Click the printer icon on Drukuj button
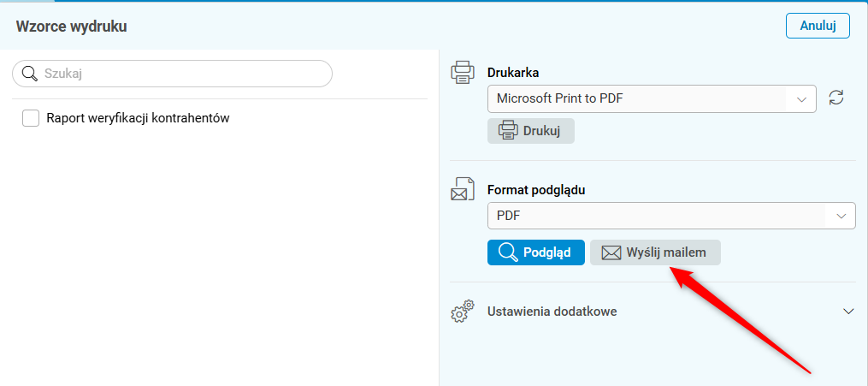868x386 pixels. coord(508,131)
